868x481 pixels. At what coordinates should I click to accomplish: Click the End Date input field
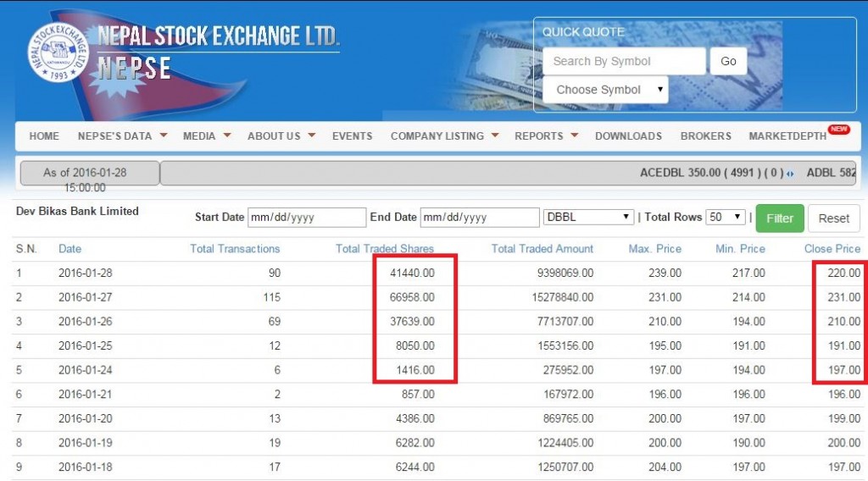479,218
